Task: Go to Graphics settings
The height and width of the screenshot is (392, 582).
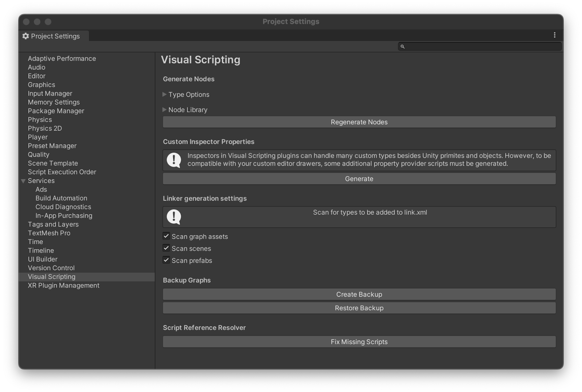Action: coord(41,85)
